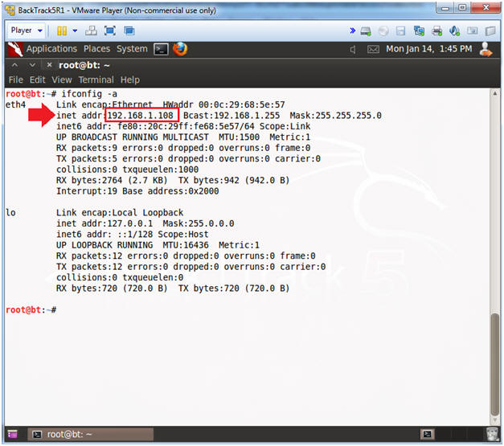
Task: Click the terminal window down arrow button
Action: 32,65
